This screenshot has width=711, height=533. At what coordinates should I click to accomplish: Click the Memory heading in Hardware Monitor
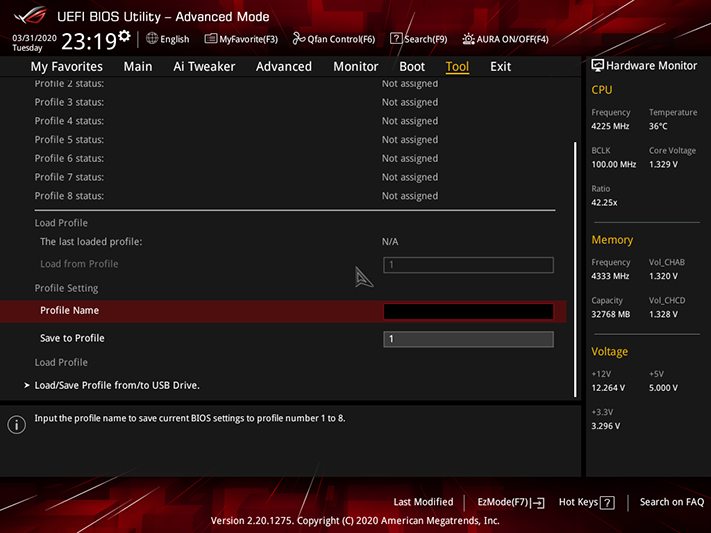[612, 240]
